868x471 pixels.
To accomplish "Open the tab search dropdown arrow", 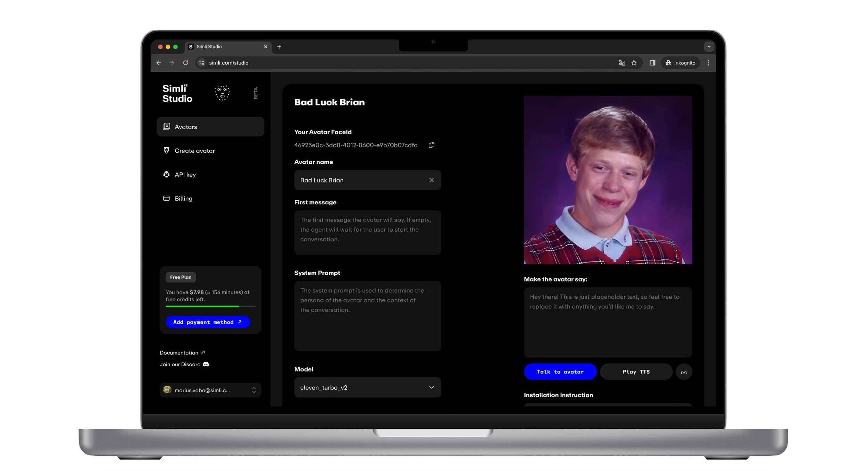I will tap(709, 46).
